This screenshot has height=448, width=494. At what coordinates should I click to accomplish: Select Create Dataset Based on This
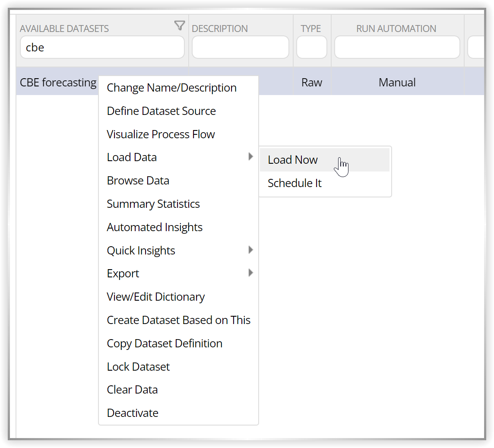pos(178,320)
